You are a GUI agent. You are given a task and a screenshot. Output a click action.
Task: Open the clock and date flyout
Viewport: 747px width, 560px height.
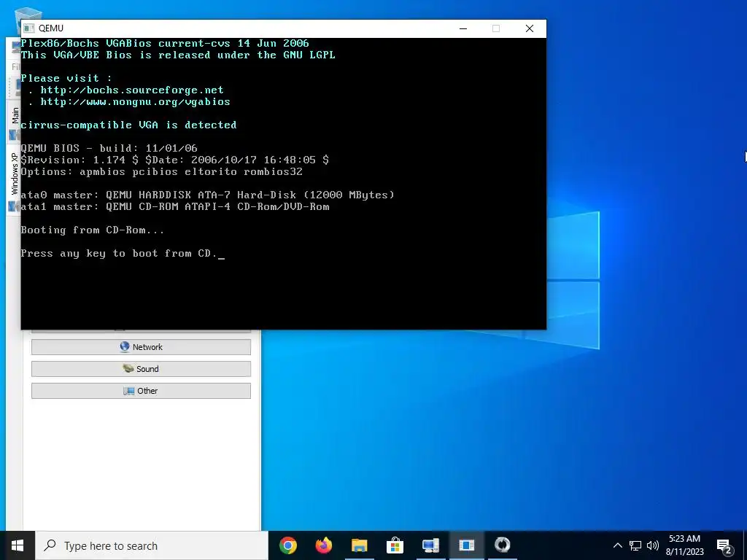tap(684, 545)
